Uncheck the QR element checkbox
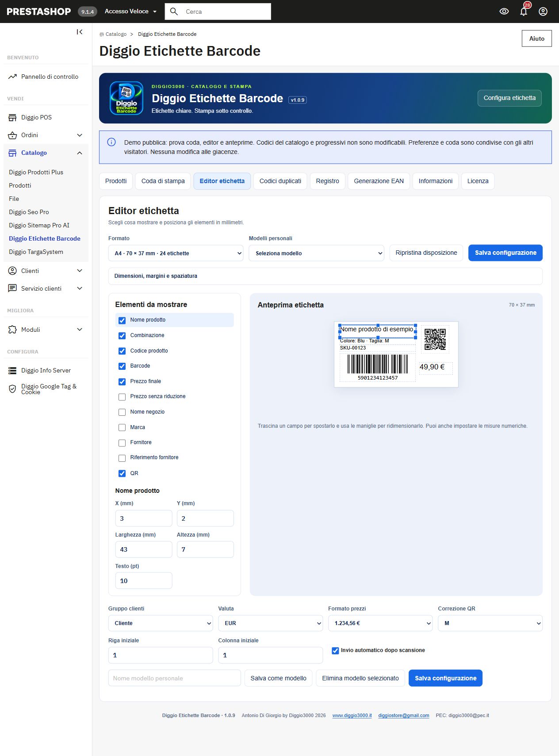Viewport: 559px width, 756px height. 122,473
